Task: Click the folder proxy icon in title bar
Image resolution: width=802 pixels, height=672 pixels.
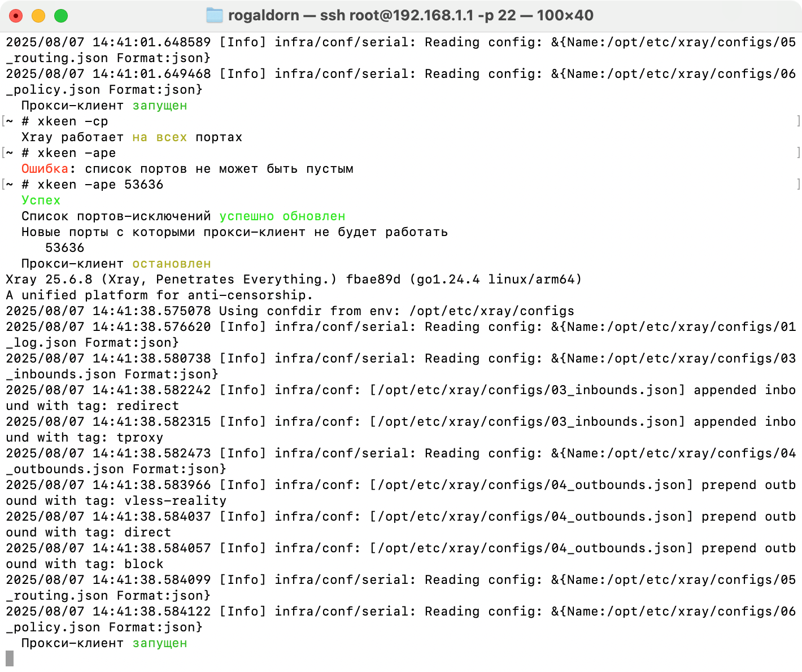Action: pos(215,15)
